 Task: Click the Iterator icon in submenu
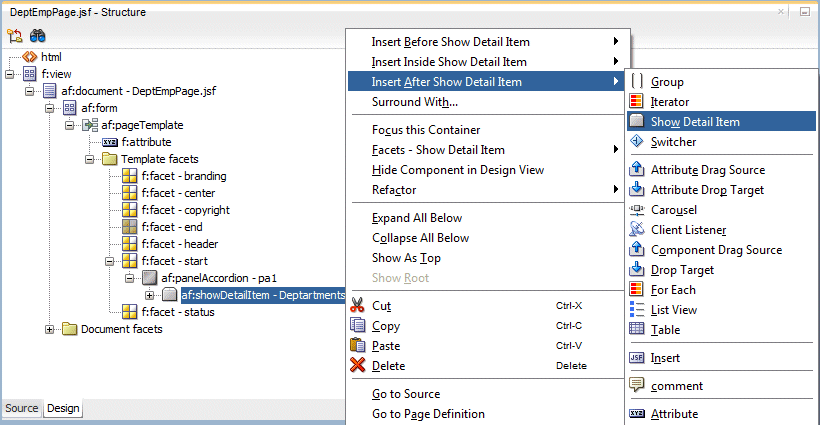pos(636,101)
